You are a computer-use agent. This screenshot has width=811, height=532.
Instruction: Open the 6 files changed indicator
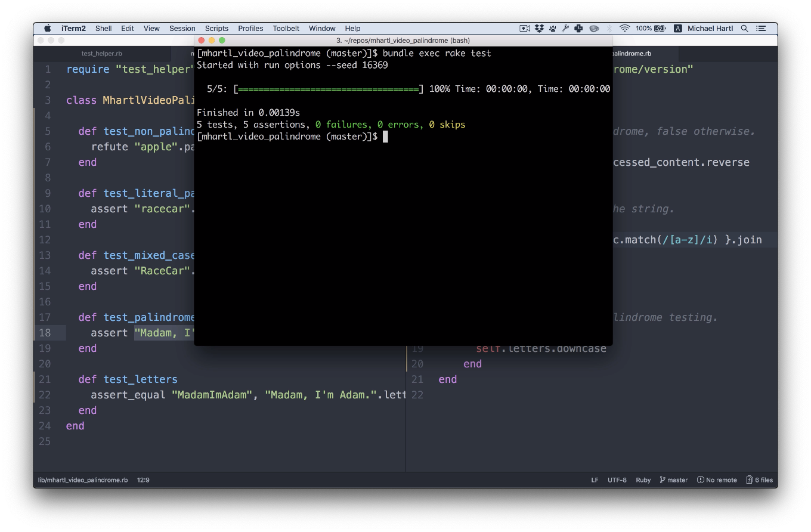tap(759, 480)
